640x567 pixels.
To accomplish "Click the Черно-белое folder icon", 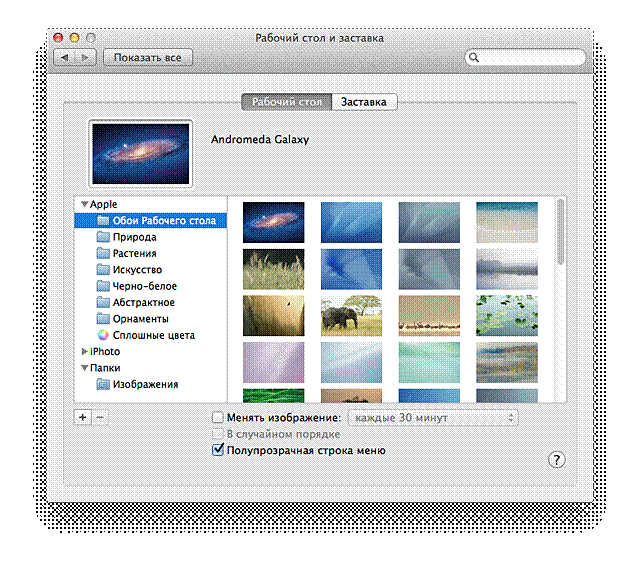I will (x=103, y=286).
